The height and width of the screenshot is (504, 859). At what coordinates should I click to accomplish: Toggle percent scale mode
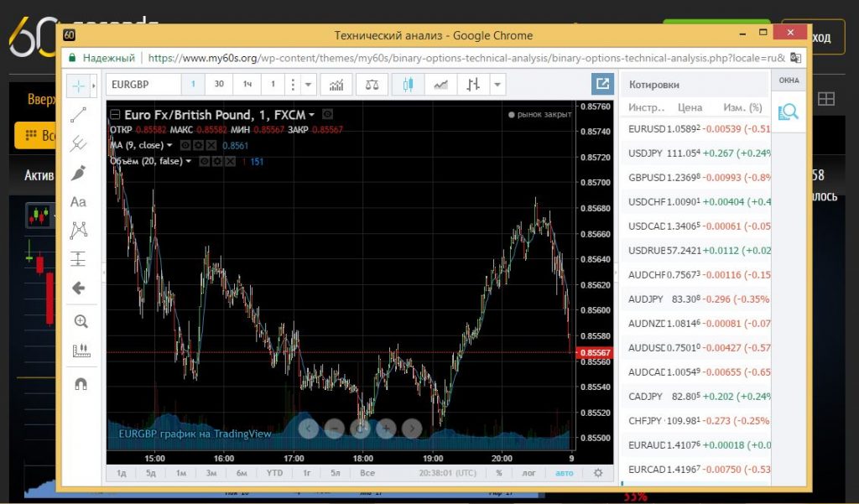click(498, 473)
